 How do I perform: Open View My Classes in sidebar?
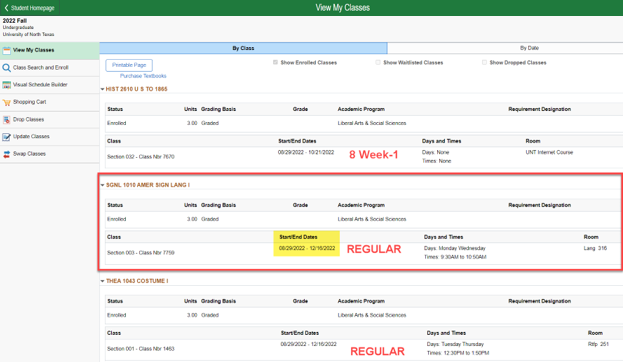coord(49,51)
